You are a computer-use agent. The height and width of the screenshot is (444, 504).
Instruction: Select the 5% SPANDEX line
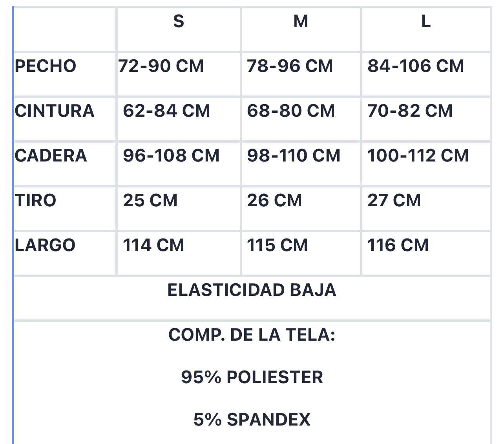pos(252,420)
